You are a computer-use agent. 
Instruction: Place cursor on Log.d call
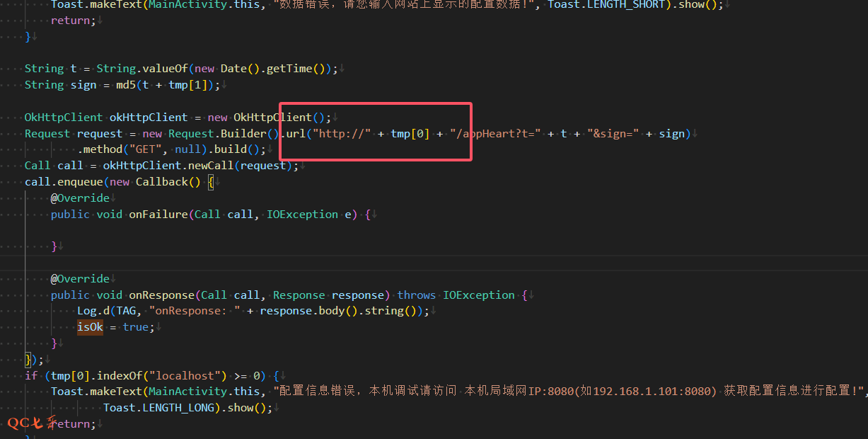point(93,311)
